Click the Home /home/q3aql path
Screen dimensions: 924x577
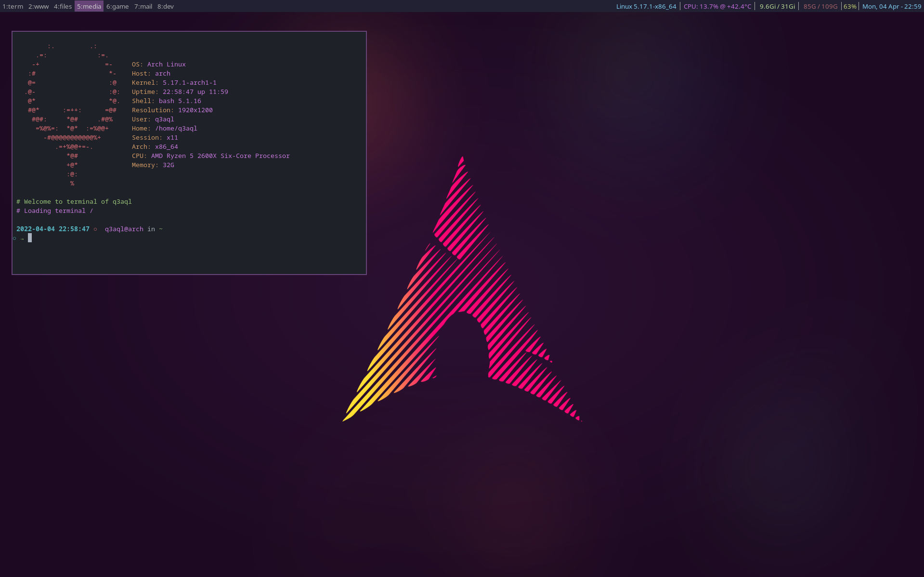[165, 128]
